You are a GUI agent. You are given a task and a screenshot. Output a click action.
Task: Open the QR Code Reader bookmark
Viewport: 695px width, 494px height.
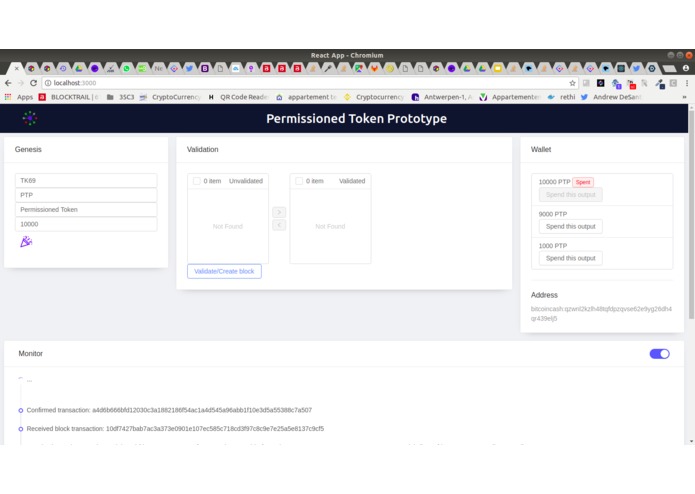pos(238,97)
